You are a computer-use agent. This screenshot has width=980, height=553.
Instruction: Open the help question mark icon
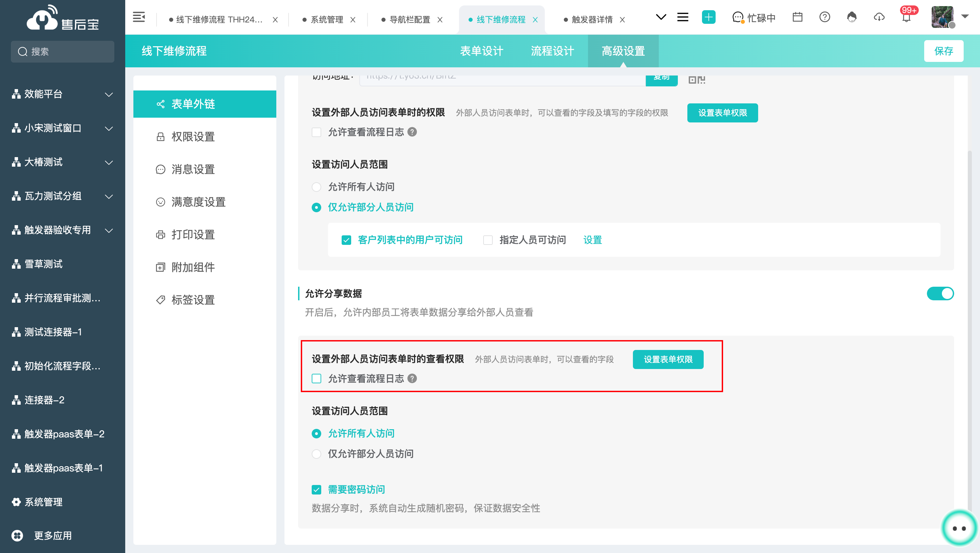click(825, 17)
